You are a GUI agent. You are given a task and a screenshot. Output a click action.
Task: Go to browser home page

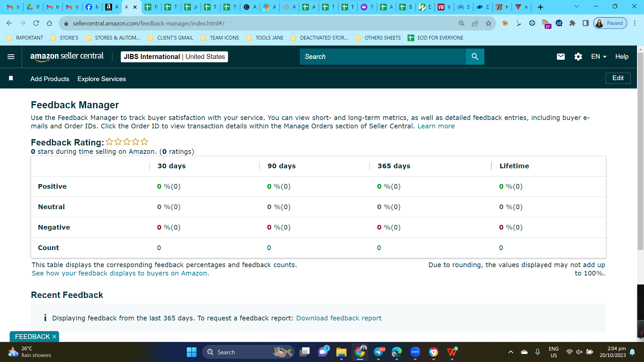(49, 23)
